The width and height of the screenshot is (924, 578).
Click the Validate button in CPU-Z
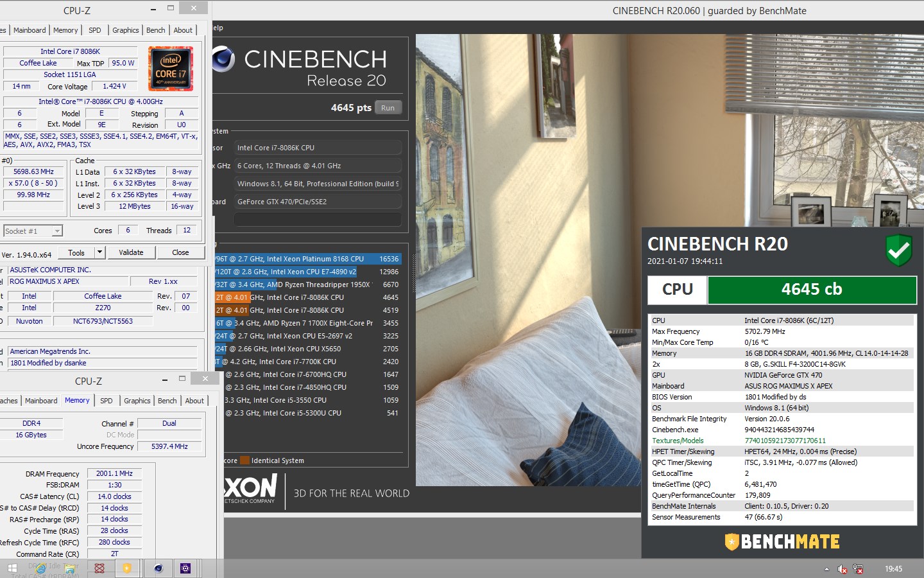click(131, 252)
